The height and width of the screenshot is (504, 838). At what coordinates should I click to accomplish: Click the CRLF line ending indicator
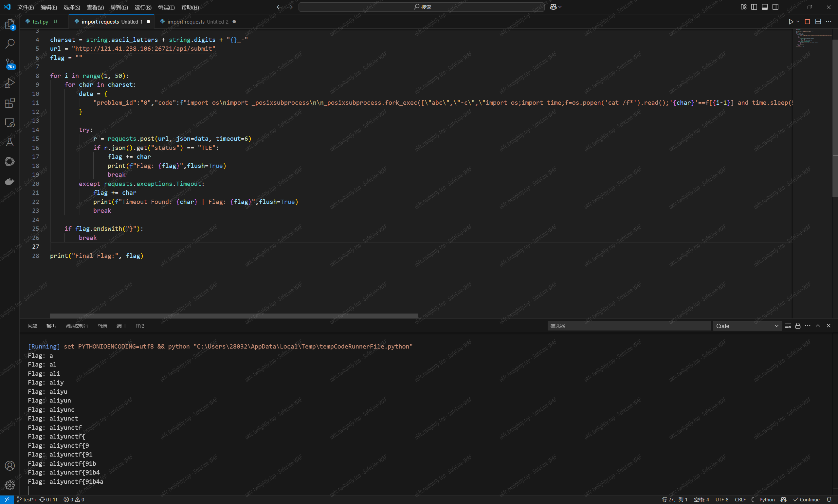[x=740, y=500]
